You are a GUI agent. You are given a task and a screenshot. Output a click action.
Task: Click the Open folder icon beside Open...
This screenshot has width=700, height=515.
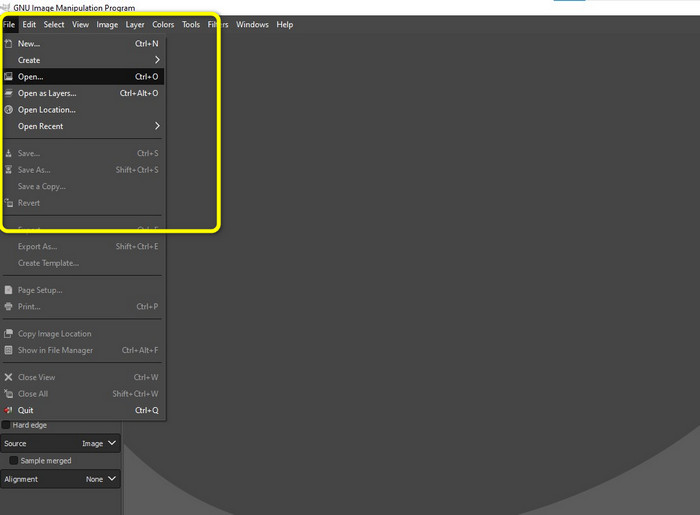click(x=8, y=77)
